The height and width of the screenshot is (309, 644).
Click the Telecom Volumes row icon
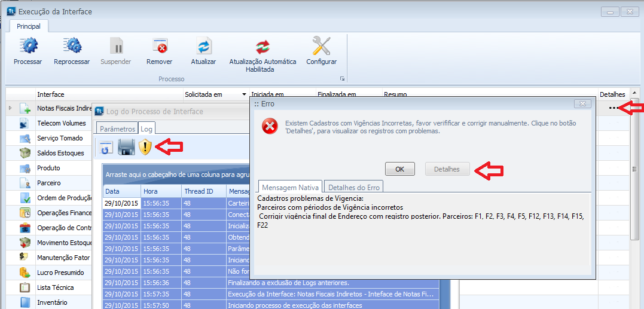(25, 123)
